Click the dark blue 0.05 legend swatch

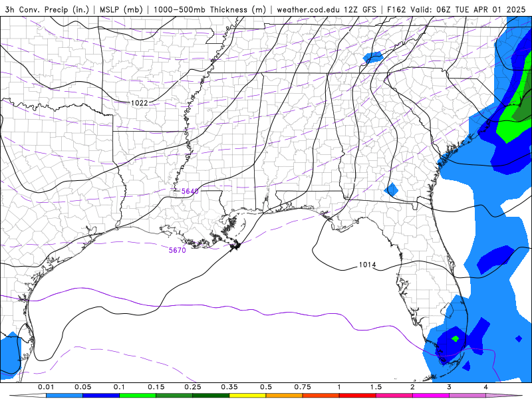101,396
